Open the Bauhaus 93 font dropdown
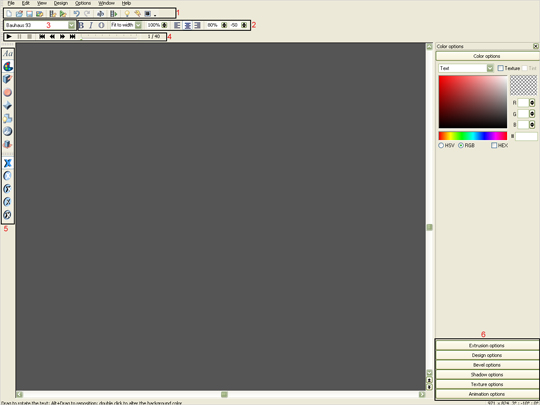The width and height of the screenshot is (540, 405). tap(71, 25)
